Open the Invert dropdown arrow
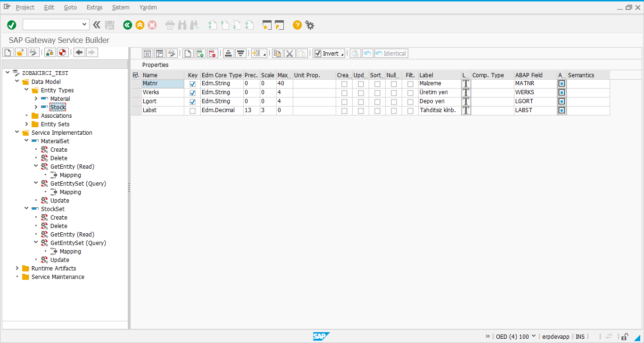This screenshot has width=644, height=343. pos(342,54)
